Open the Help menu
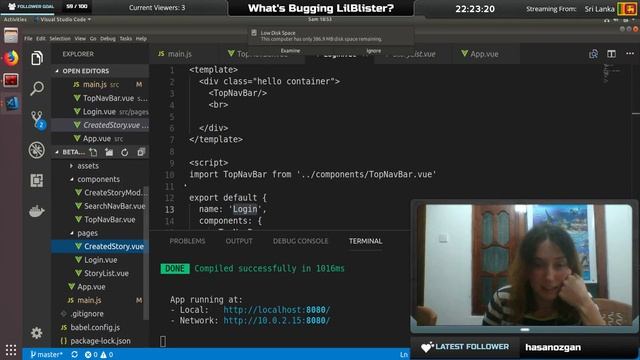 tap(141, 38)
